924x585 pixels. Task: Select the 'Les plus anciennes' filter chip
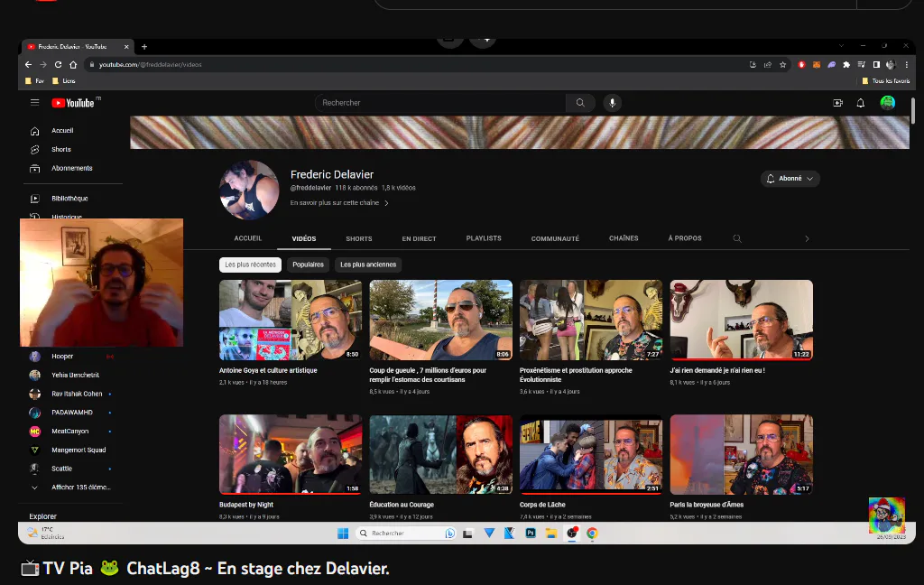368,265
